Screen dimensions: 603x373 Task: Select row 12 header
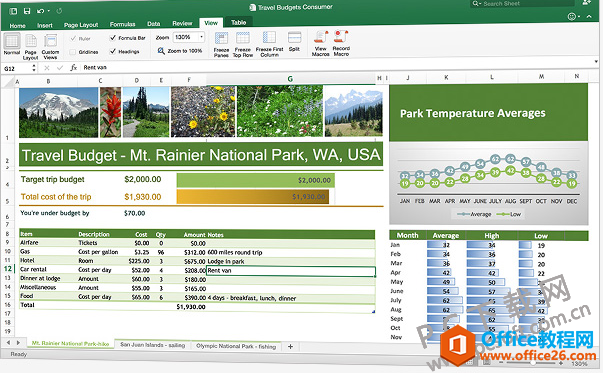tap(8, 269)
